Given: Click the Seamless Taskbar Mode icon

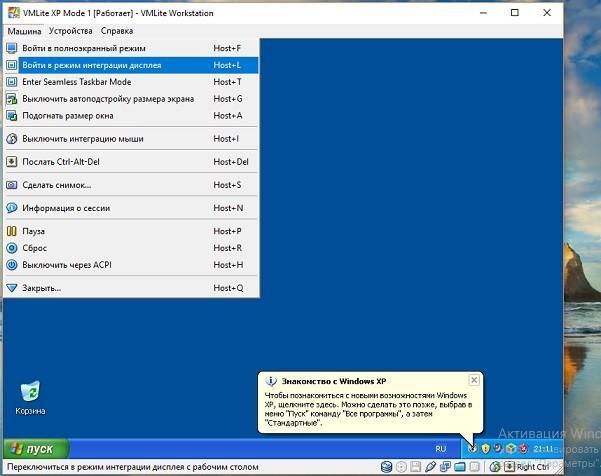Looking at the screenshot, I should [x=12, y=82].
